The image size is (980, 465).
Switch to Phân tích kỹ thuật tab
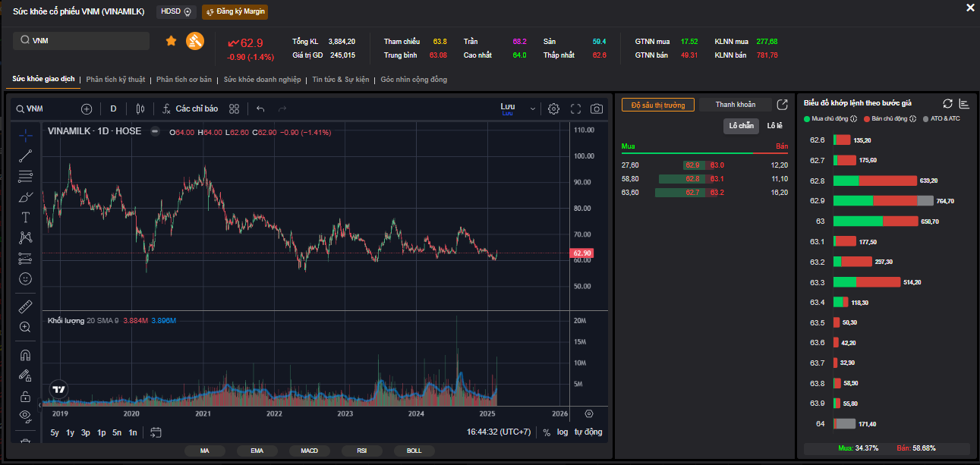click(x=117, y=80)
